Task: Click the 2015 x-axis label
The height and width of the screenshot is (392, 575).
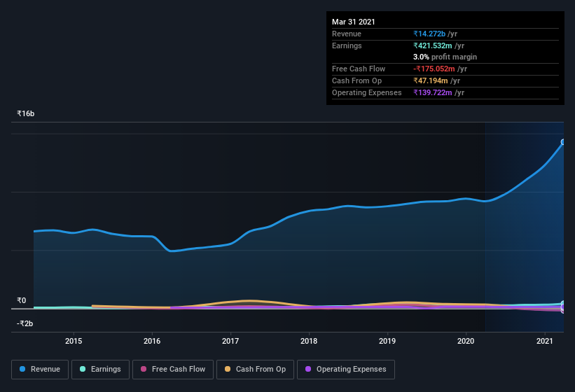Action: point(74,341)
